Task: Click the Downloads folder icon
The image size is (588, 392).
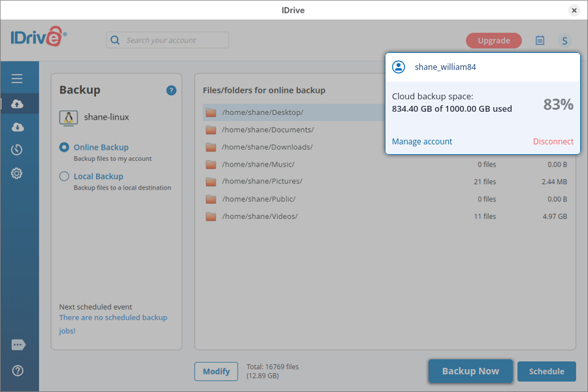Action: (211, 147)
